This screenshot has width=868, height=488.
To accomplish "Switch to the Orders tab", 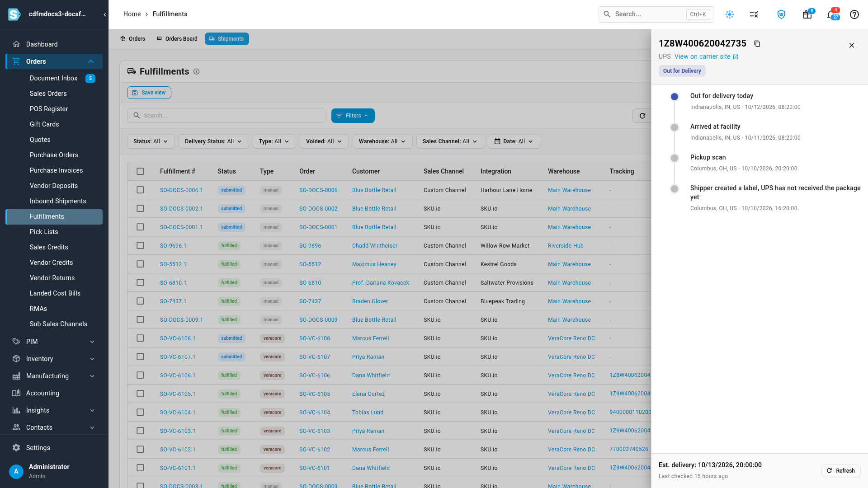I will coord(132,39).
